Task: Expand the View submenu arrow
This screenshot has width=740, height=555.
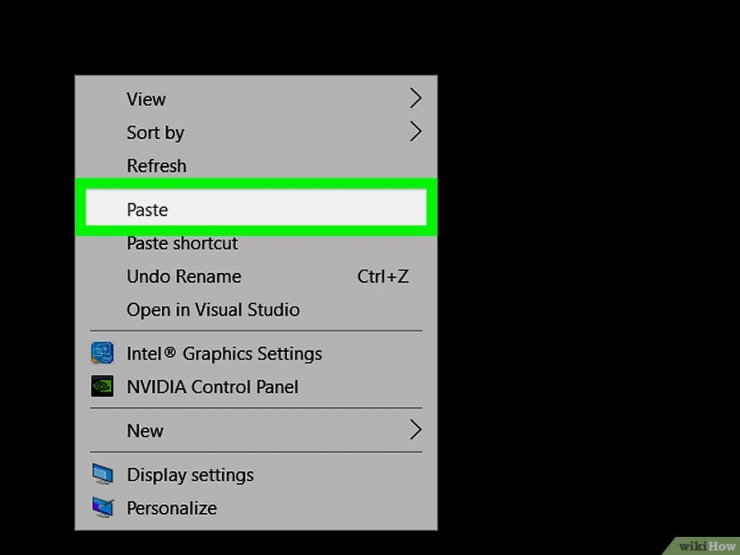Action: click(415, 98)
